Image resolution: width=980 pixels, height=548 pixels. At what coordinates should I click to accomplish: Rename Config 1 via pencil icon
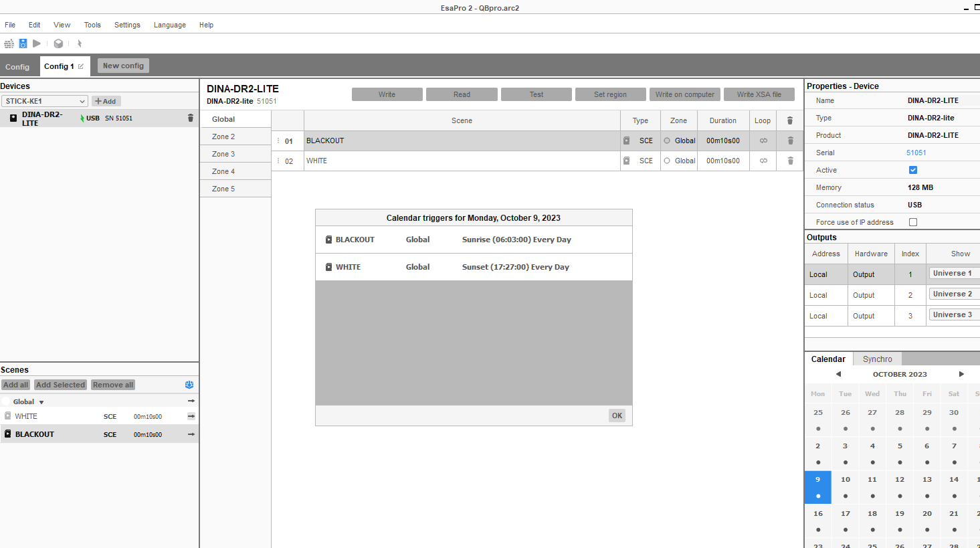pos(81,66)
